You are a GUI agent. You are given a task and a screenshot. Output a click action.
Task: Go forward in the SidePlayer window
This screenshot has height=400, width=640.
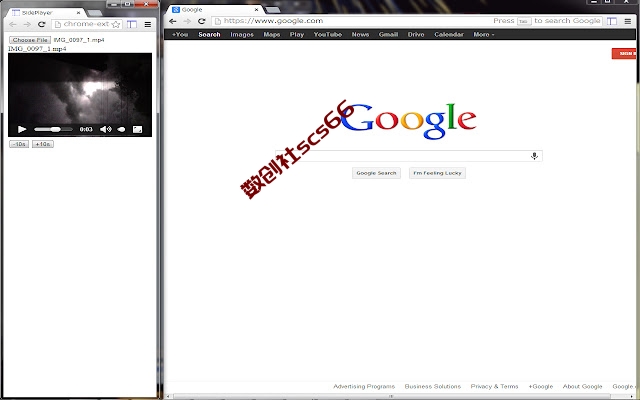coord(27,24)
